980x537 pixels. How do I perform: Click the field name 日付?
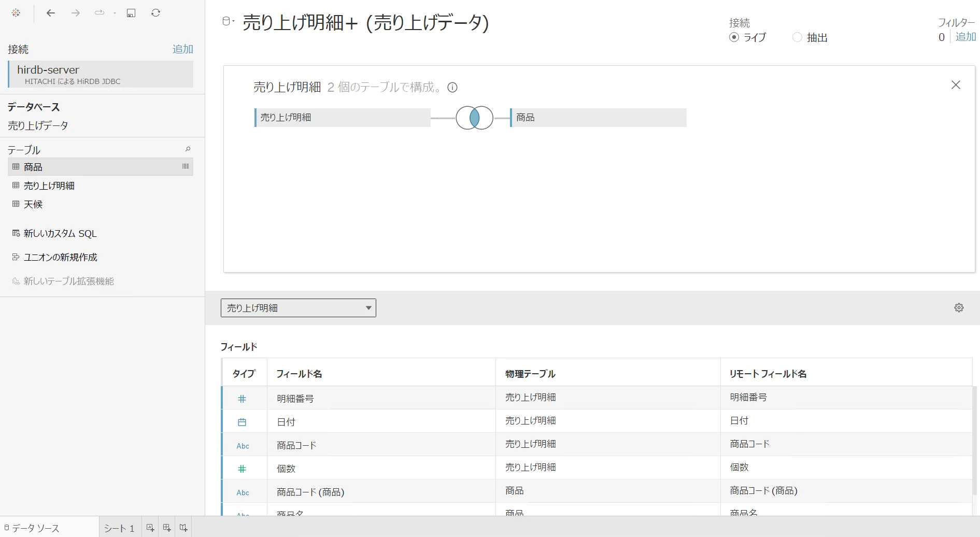pyautogui.click(x=286, y=422)
